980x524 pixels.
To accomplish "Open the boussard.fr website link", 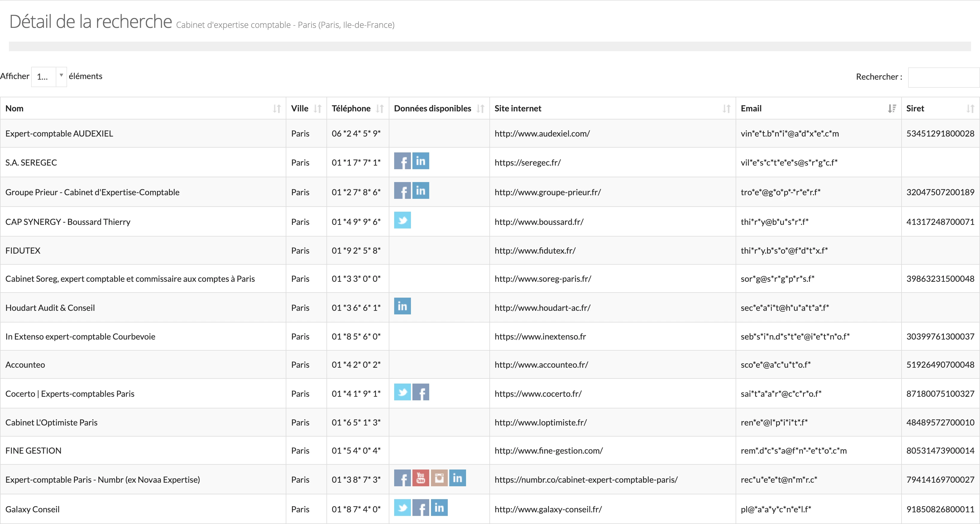I will [539, 222].
